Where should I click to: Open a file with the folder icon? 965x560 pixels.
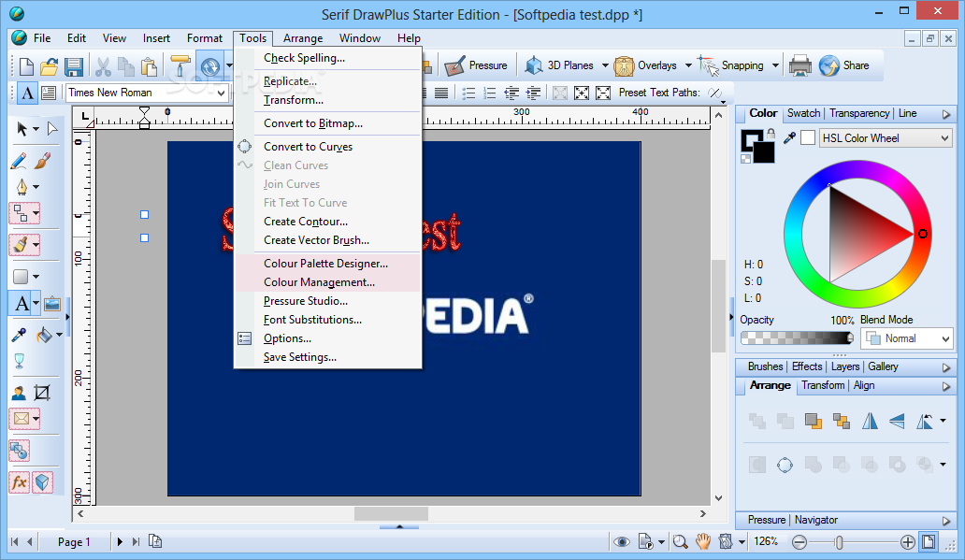click(x=50, y=65)
